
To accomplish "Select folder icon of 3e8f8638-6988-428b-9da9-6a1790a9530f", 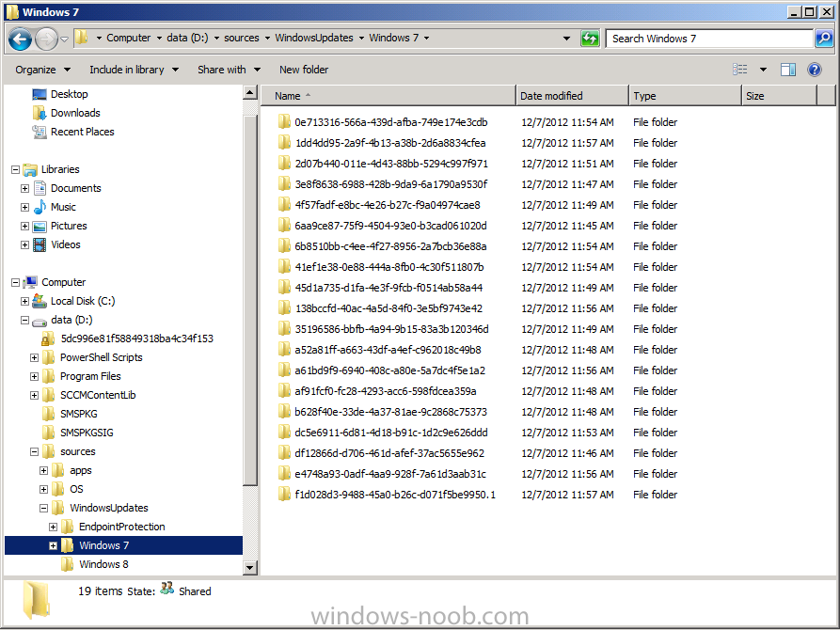I will click(x=284, y=184).
